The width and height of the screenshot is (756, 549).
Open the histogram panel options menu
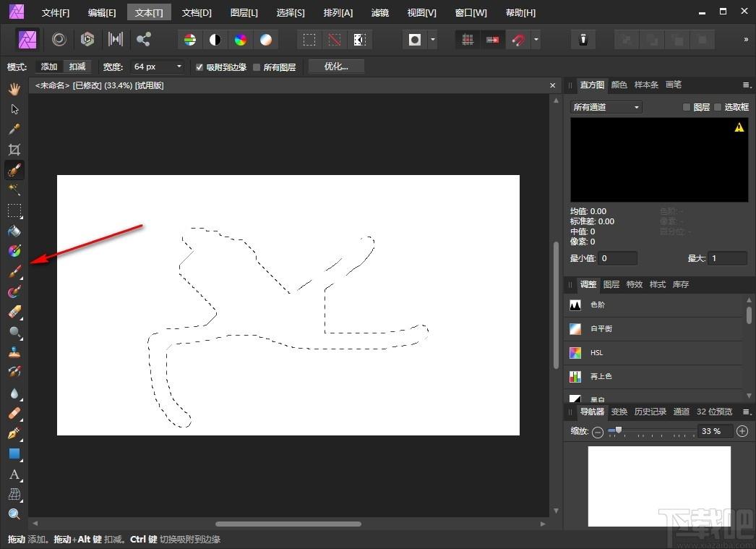747,85
